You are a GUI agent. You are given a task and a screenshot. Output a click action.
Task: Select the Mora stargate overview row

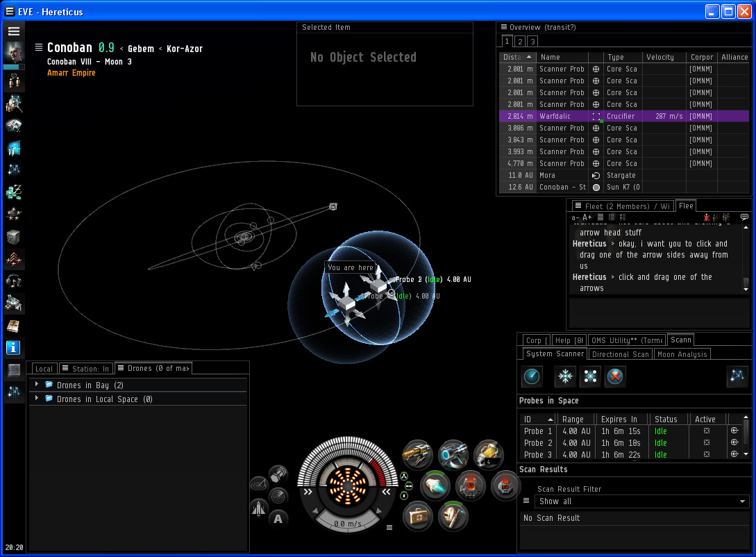624,175
